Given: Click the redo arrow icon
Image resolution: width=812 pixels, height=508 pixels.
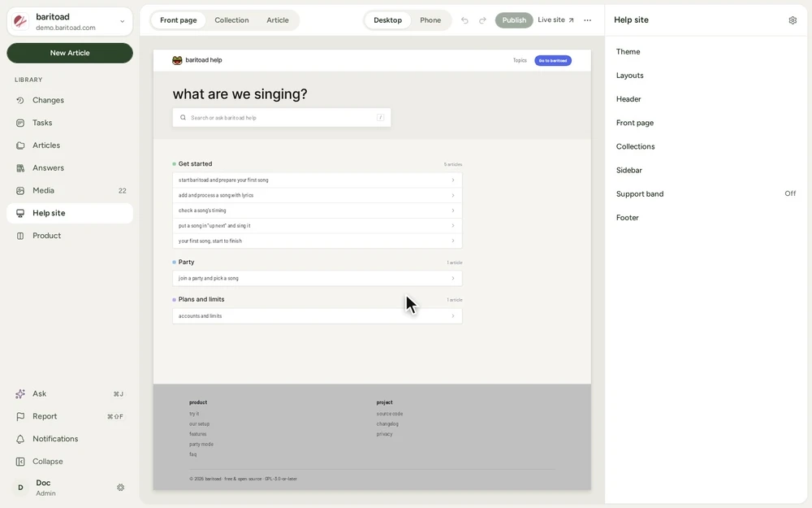Looking at the screenshot, I should [482, 20].
